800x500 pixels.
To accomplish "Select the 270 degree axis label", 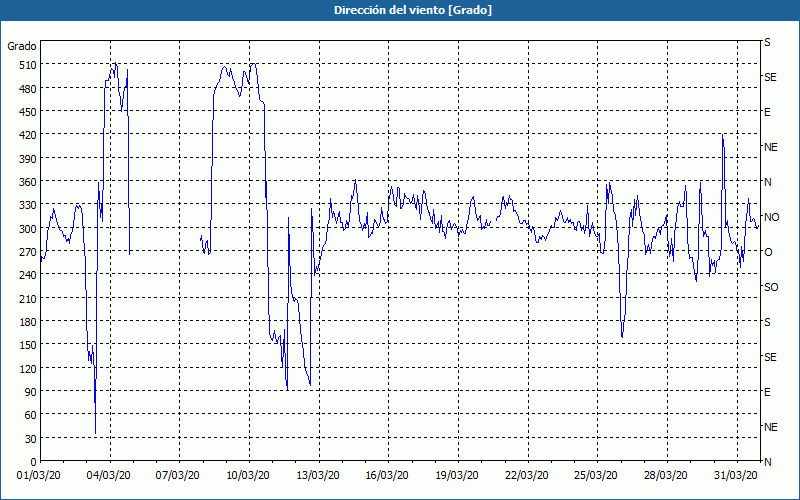I will pyautogui.click(x=28, y=252).
